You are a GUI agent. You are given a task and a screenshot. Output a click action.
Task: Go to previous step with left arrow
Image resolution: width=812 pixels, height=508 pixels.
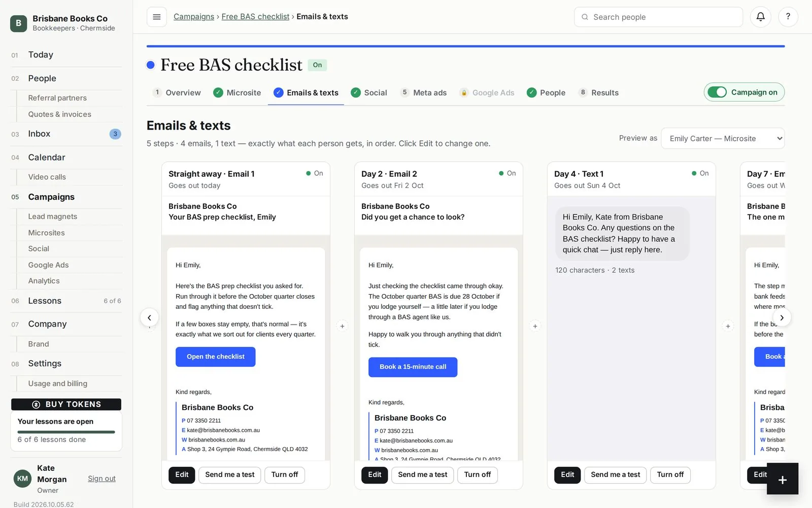click(149, 317)
